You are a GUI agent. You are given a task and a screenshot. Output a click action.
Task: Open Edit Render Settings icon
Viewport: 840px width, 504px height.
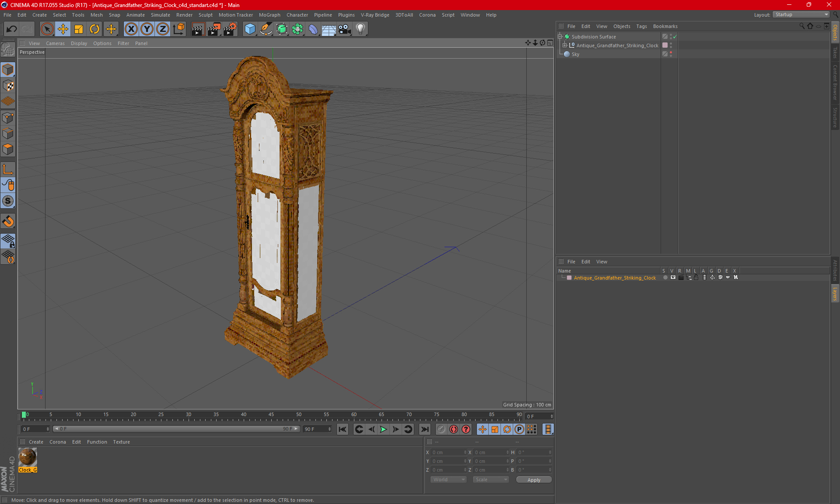click(230, 29)
